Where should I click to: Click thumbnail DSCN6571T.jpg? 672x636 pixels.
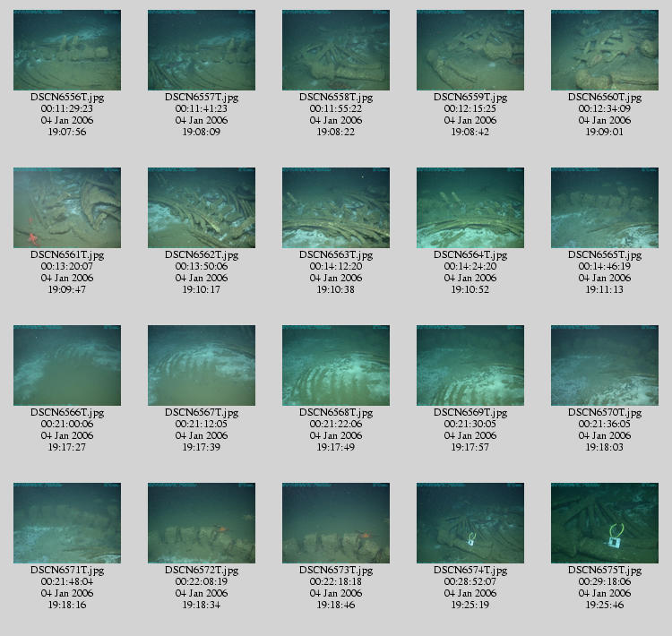tap(67, 523)
